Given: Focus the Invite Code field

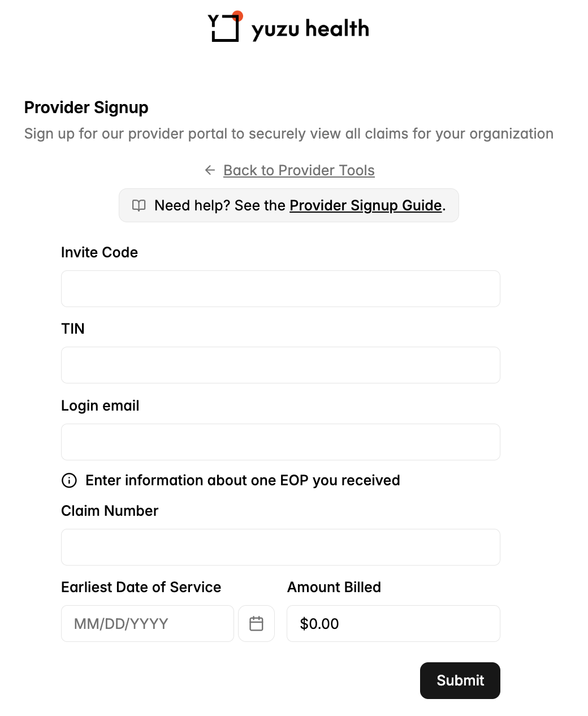Looking at the screenshot, I should [280, 288].
